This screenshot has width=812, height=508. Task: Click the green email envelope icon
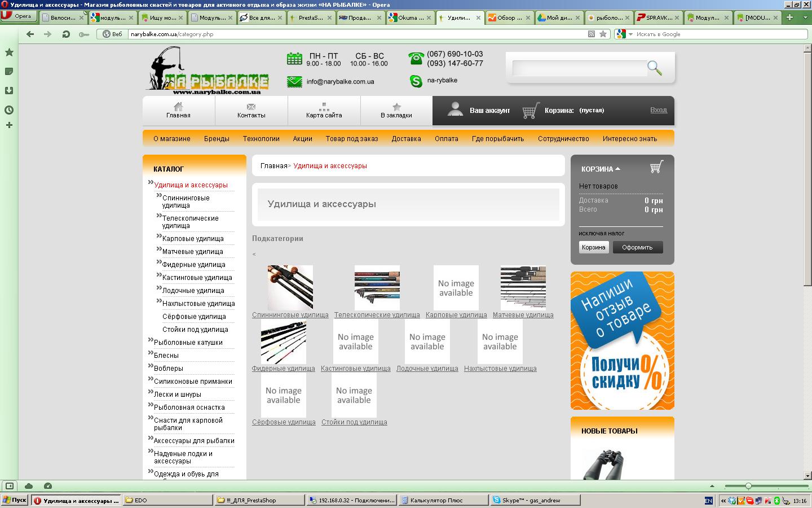pos(294,82)
